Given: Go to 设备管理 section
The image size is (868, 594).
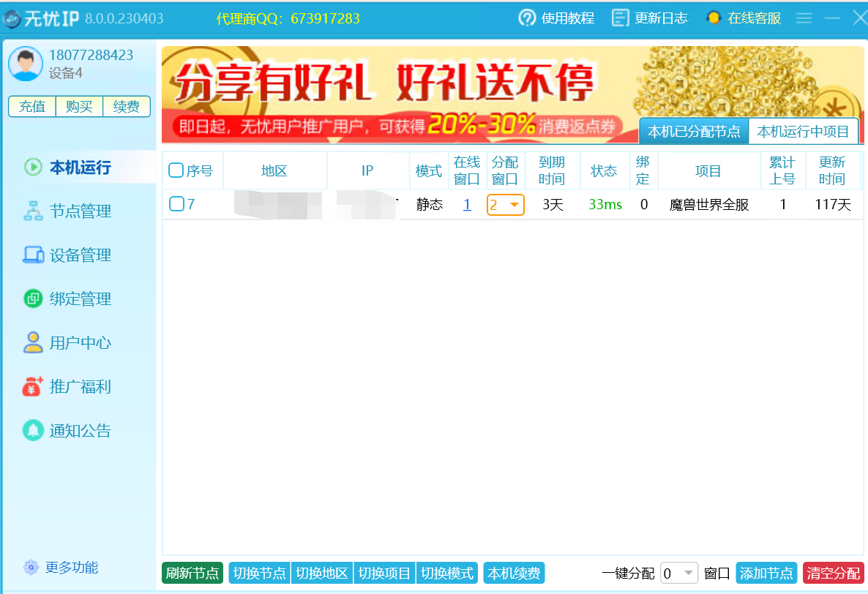Looking at the screenshot, I should [x=81, y=255].
